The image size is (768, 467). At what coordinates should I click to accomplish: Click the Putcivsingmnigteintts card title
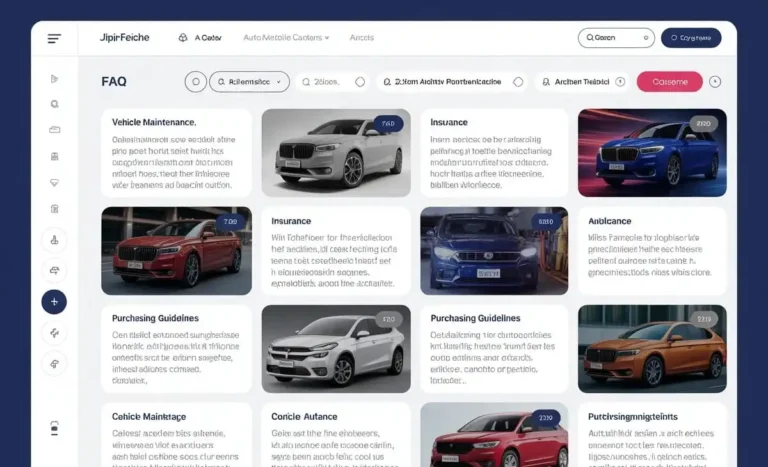[633, 417]
